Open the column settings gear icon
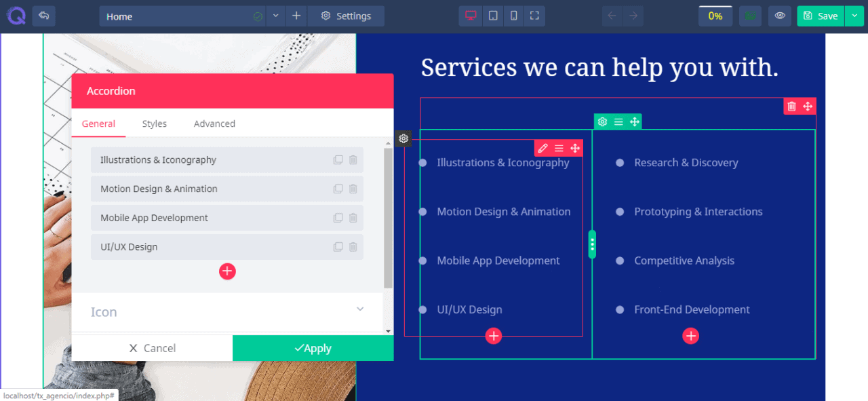Image resolution: width=868 pixels, height=401 pixels. pos(602,121)
